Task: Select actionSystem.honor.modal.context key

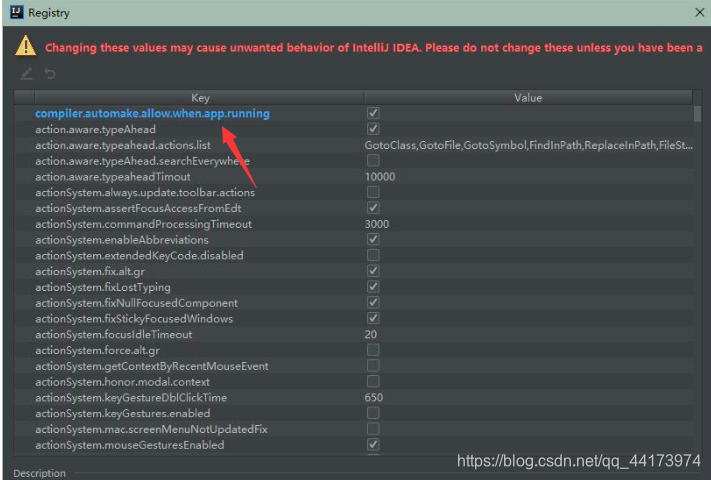Action: click(x=122, y=382)
